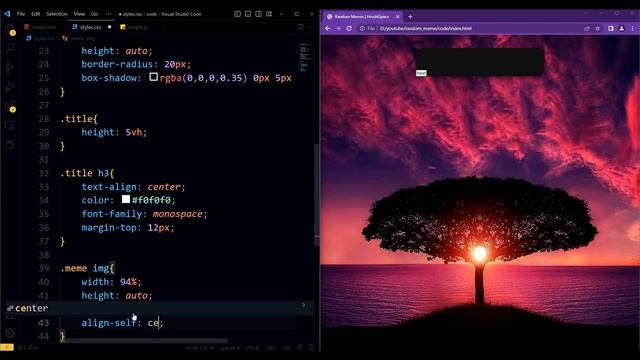This screenshot has height=360, width=640.
Task: Click the status bar remote indicator
Action: [7, 348]
